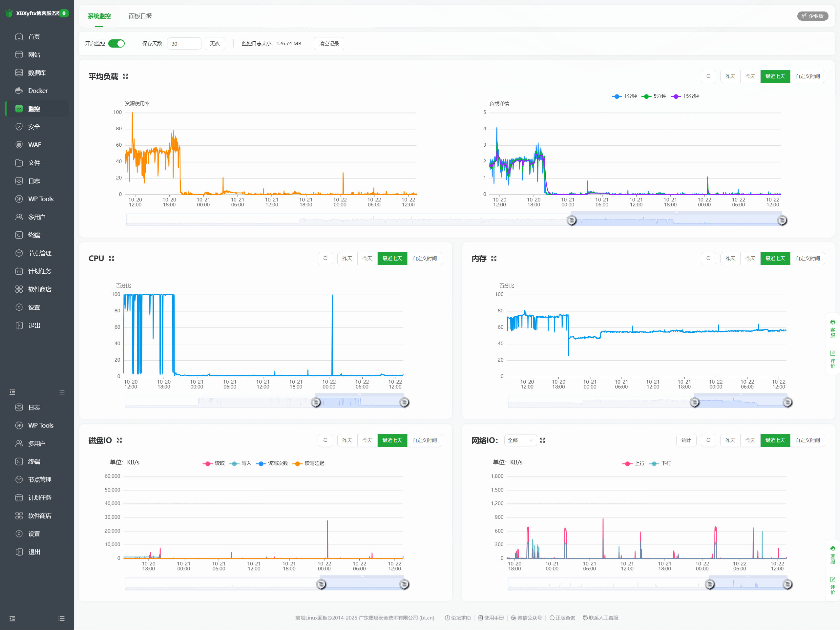Collapse the sidebar using bottom-left menu icon
Image resolution: width=840 pixels, height=630 pixels.
tap(12, 619)
